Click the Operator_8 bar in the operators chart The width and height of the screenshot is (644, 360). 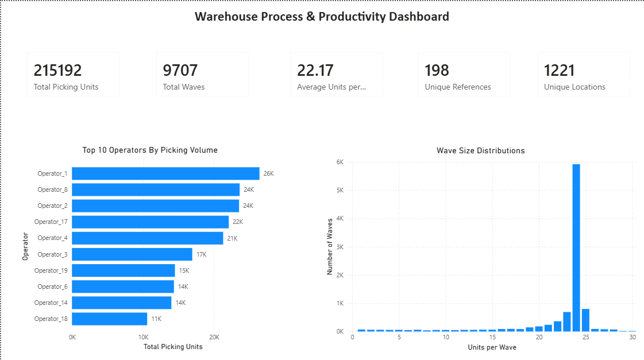coord(156,189)
